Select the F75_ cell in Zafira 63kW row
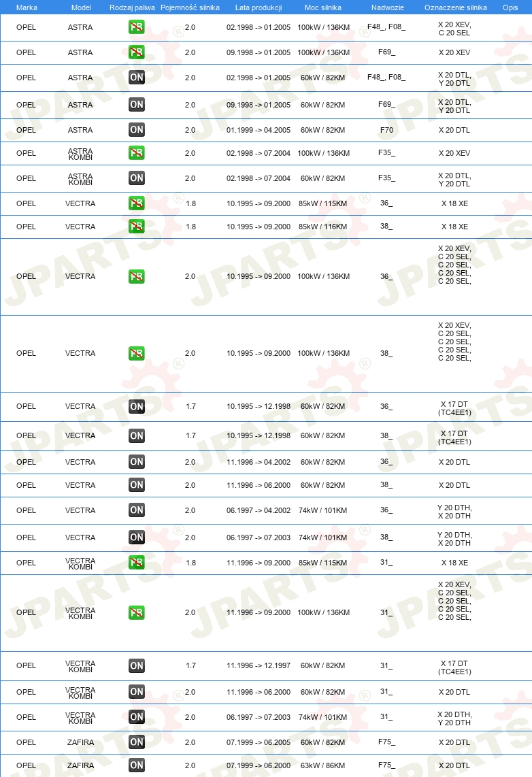This screenshot has width=532, height=777. [387, 765]
